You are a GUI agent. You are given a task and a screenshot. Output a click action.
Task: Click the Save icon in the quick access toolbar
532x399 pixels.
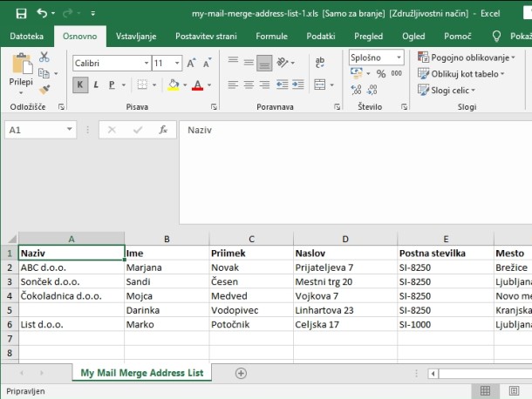(x=21, y=14)
